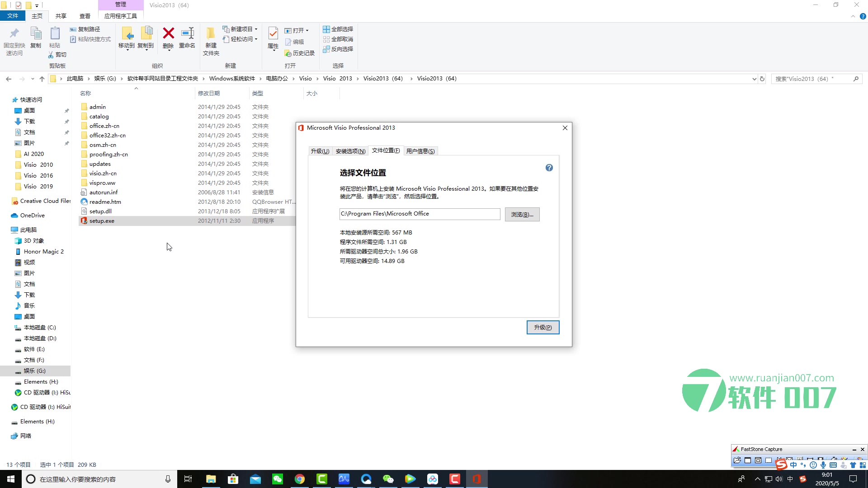Click the red Delete X icon
The width and height of the screenshot is (868, 488).
168,33
